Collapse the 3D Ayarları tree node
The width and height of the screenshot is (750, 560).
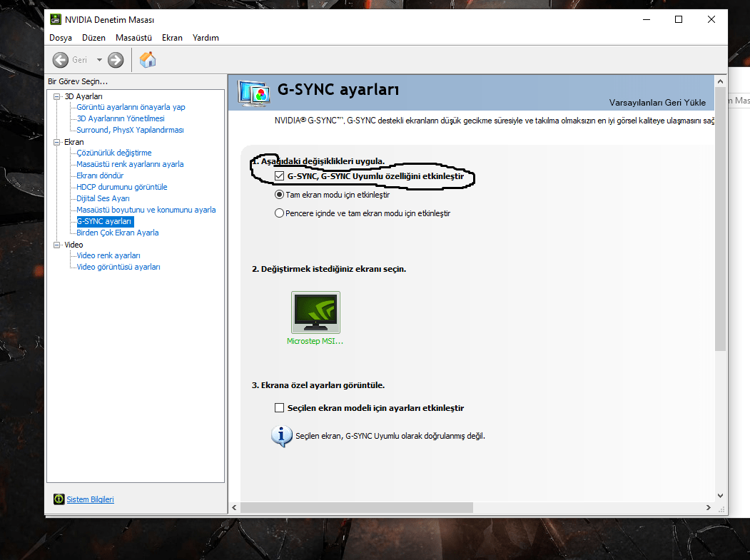57,96
